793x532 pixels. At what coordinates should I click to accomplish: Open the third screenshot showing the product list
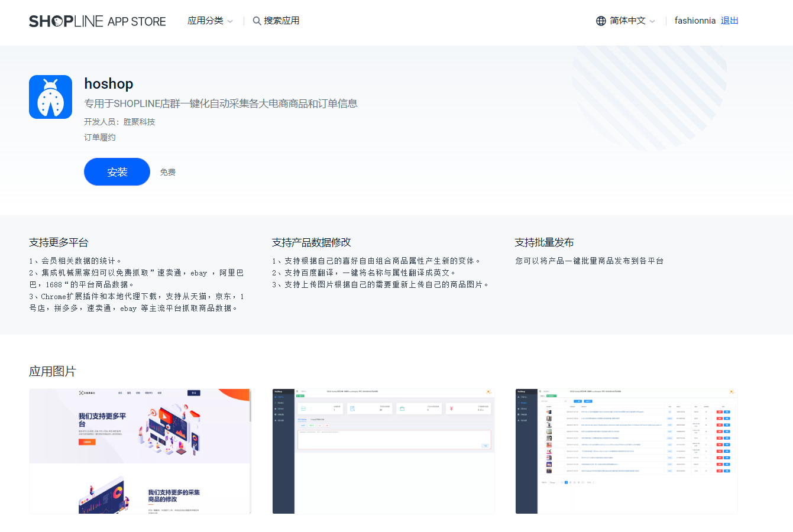626,451
